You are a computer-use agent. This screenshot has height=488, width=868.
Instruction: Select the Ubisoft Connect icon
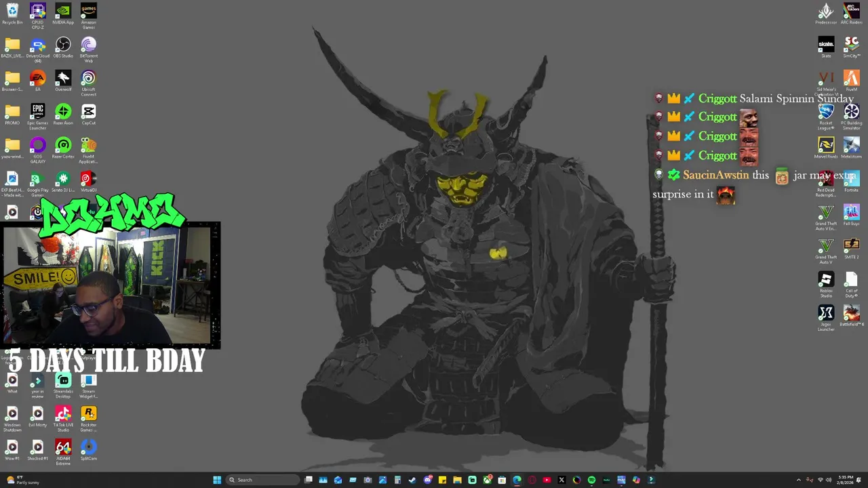pos(88,83)
